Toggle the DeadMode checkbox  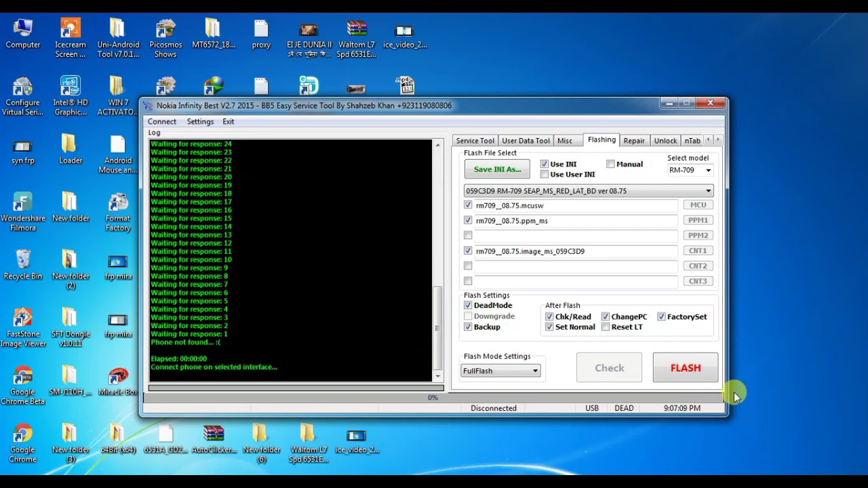468,305
